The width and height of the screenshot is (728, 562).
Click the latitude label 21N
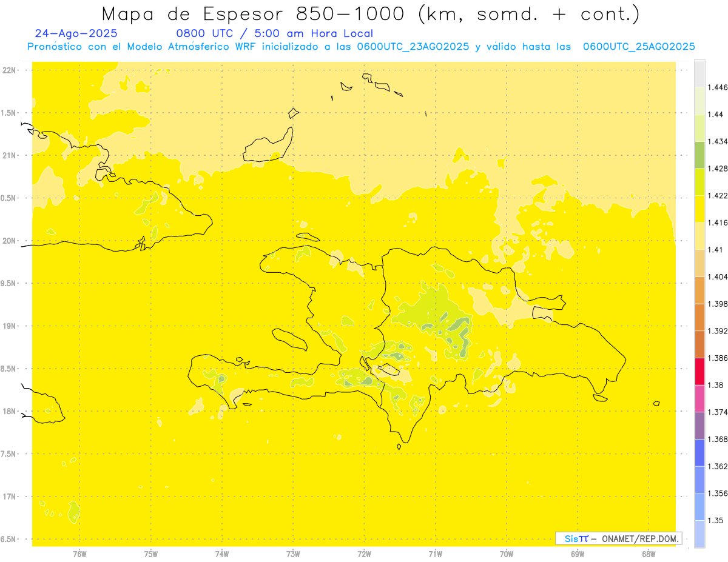[10, 155]
